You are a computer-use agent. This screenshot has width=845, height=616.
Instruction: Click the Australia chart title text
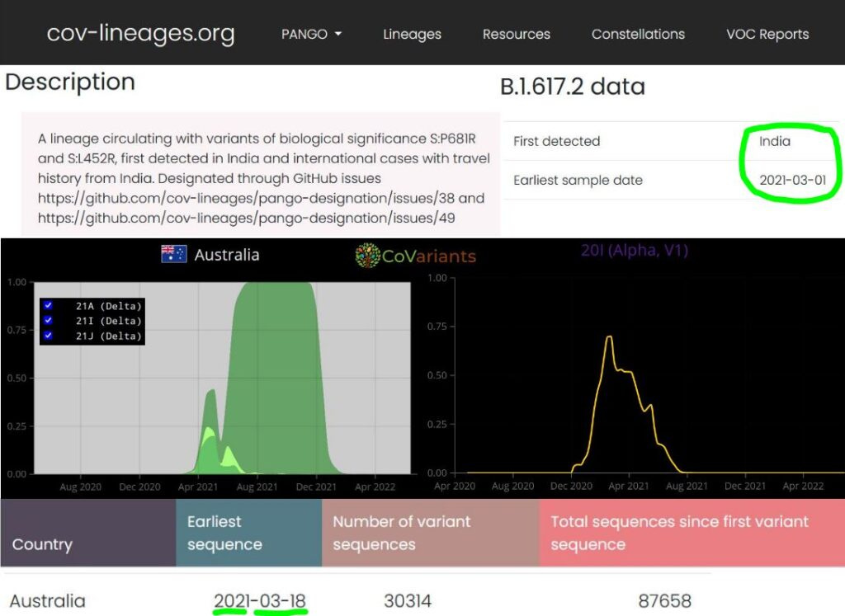click(x=227, y=254)
